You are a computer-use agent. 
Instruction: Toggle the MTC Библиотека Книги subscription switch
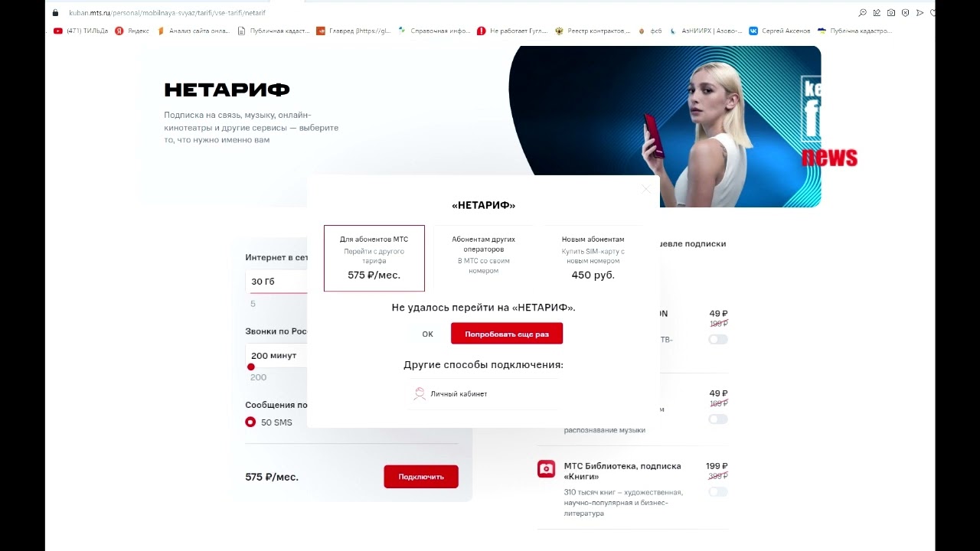[x=717, y=491]
